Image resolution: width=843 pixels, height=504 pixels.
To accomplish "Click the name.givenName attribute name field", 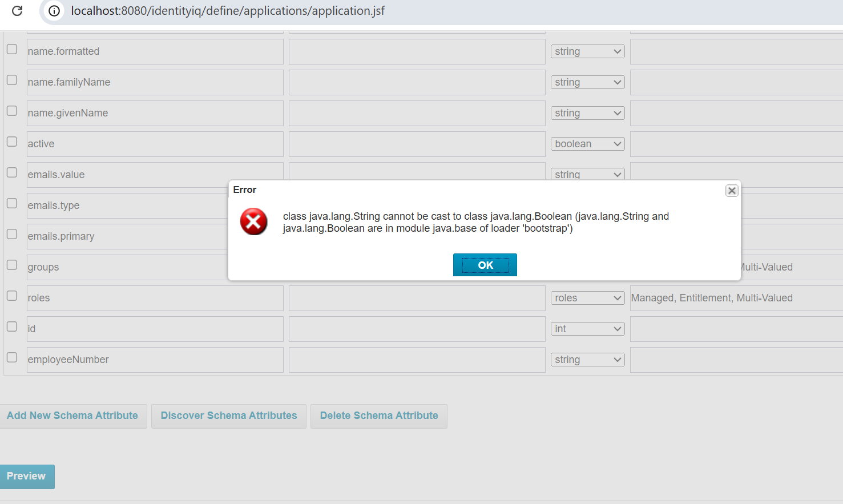I will (155, 113).
